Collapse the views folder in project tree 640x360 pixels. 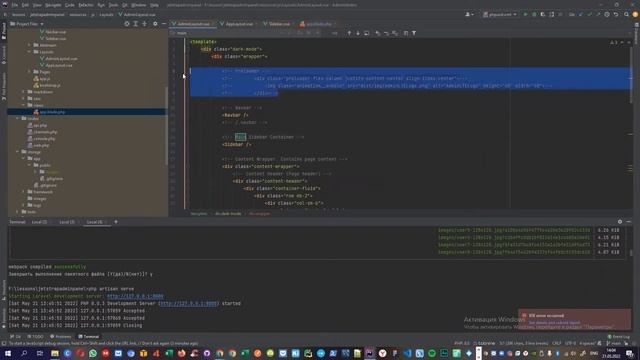coord(24,105)
